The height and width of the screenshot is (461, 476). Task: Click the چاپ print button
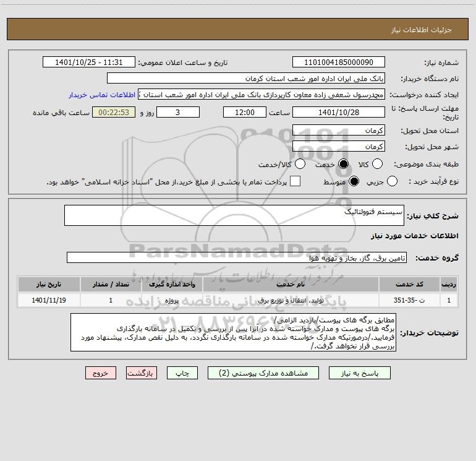click(182, 373)
